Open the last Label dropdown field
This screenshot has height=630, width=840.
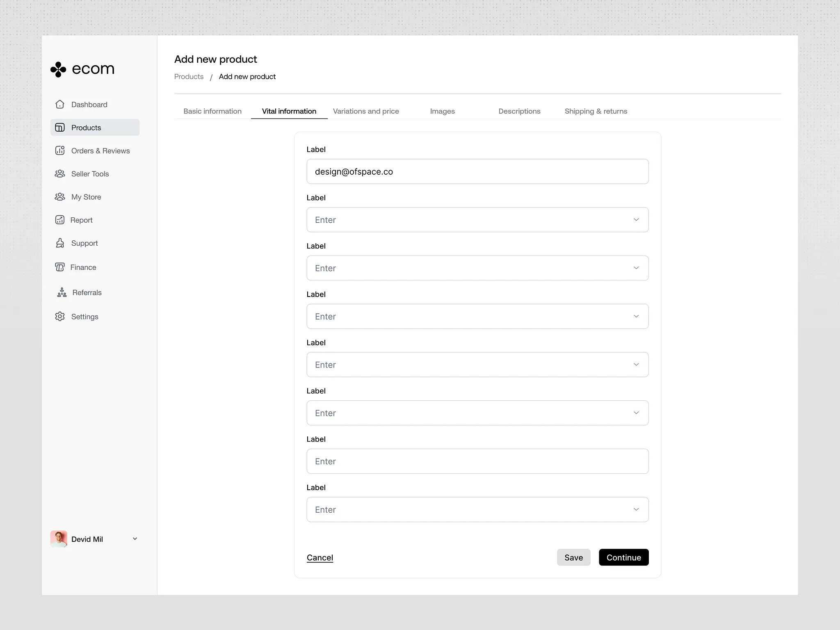tap(477, 509)
